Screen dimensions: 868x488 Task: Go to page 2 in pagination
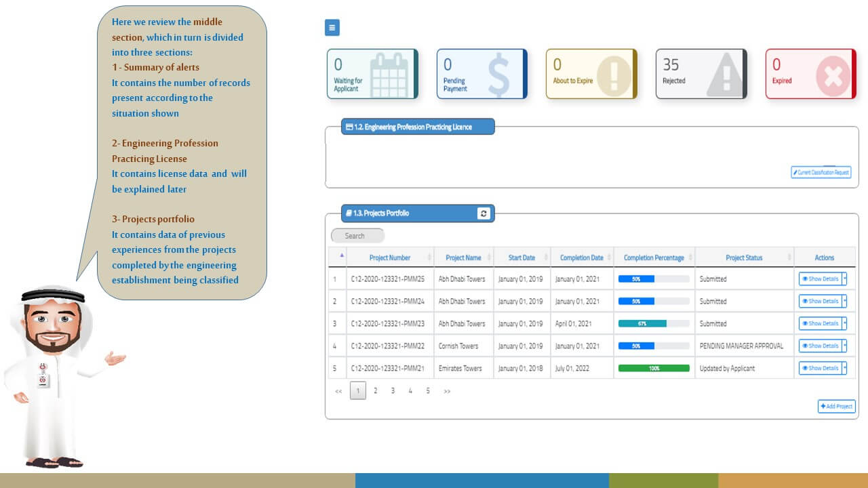(x=375, y=390)
